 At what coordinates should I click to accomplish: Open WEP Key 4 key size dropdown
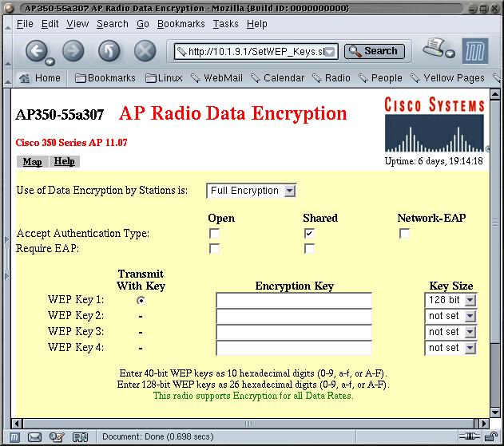tap(450, 348)
